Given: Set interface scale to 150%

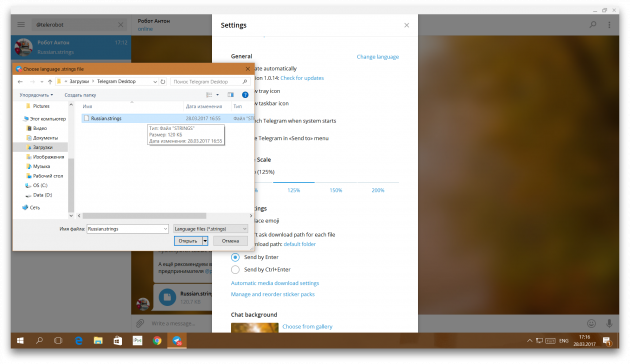Looking at the screenshot, I should pyautogui.click(x=336, y=190).
